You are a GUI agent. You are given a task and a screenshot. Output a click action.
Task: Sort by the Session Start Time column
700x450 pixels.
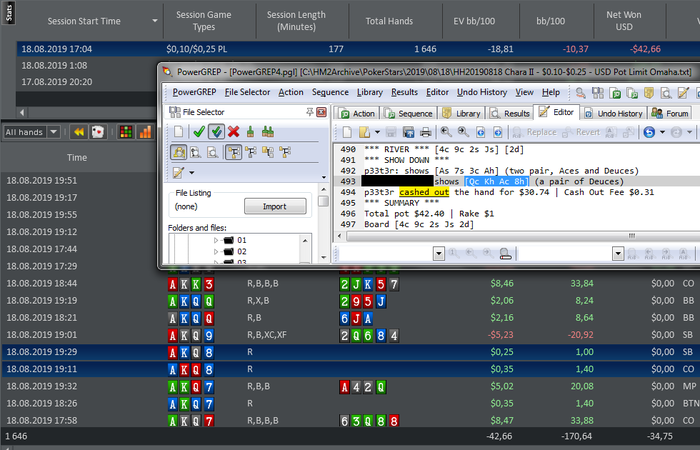pos(84,21)
